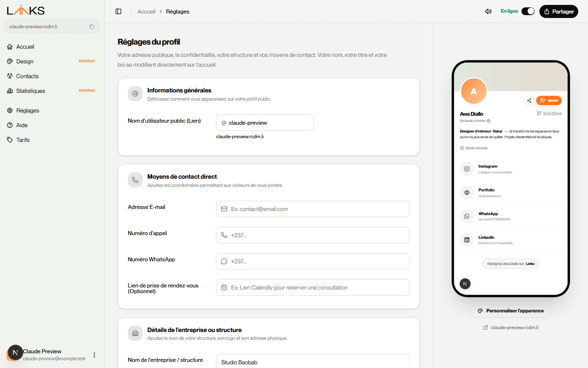Image resolution: width=588 pixels, height=368 pixels.
Task: Click the Instagram icon in preview
Action: point(467,169)
